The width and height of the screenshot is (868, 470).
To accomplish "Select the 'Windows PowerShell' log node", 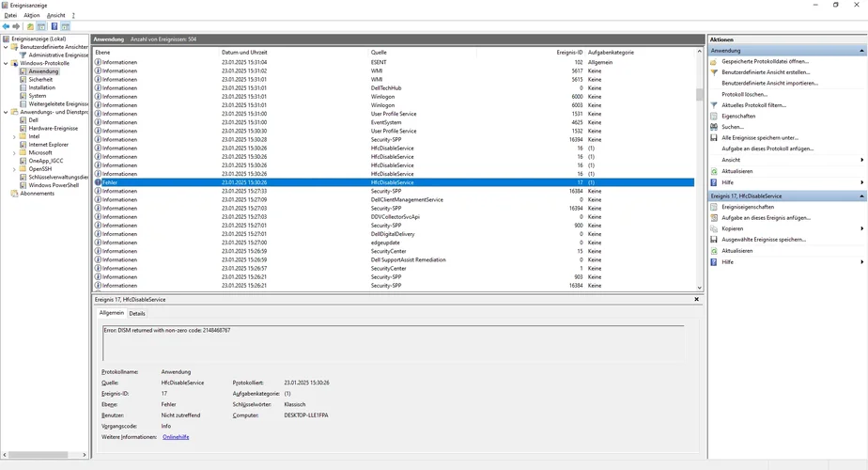I will (54, 185).
